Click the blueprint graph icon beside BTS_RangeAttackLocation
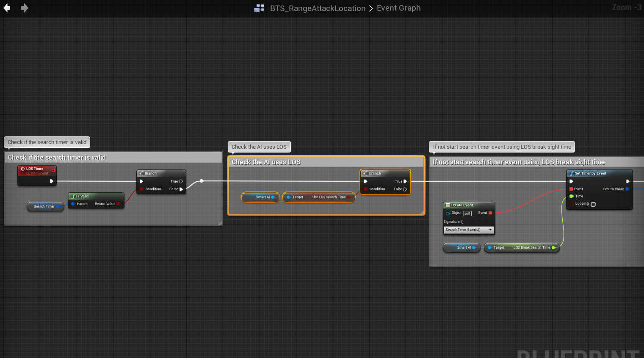 259,8
